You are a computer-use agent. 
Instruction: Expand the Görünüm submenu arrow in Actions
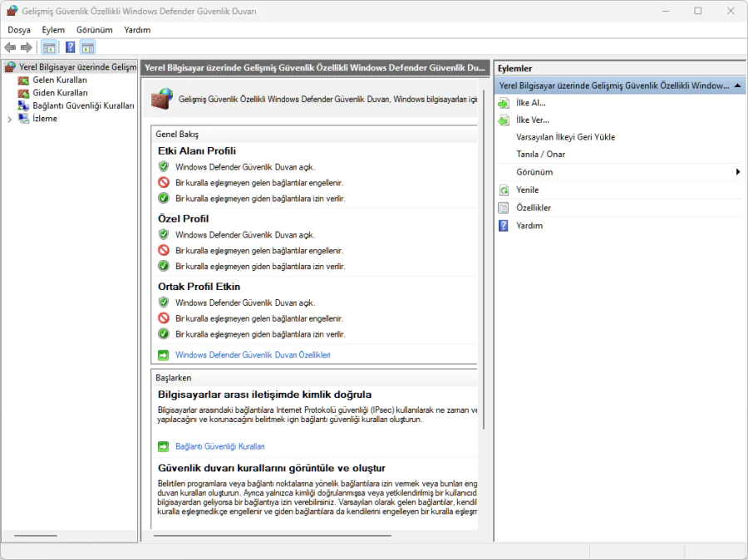pyautogui.click(x=737, y=172)
